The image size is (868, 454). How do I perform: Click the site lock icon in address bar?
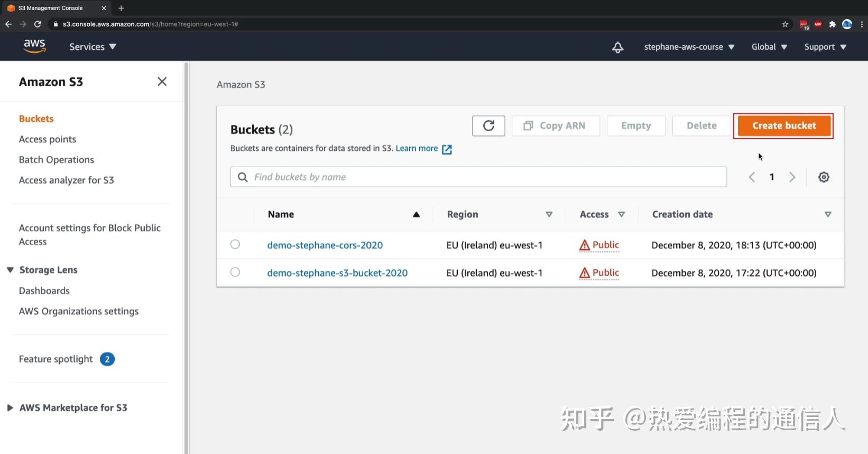pyautogui.click(x=56, y=24)
